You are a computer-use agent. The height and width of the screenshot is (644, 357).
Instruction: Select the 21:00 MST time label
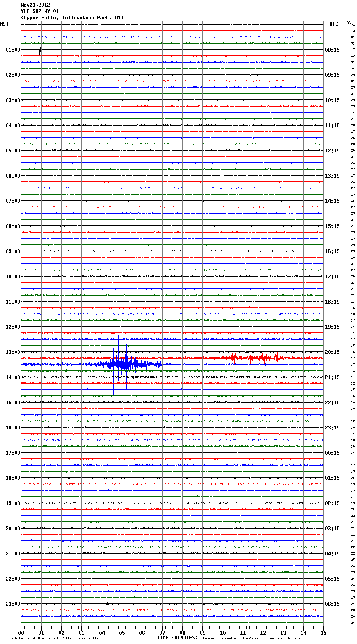click(13, 554)
